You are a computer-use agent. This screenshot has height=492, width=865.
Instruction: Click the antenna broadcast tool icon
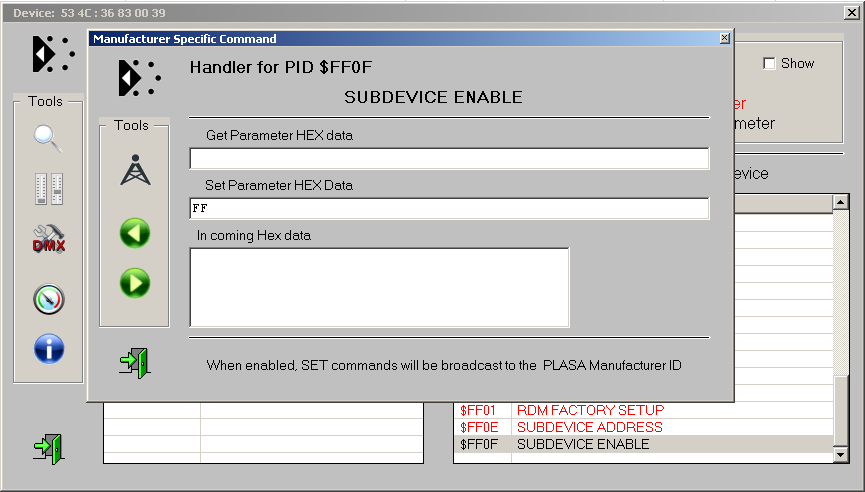coord(135,171)
